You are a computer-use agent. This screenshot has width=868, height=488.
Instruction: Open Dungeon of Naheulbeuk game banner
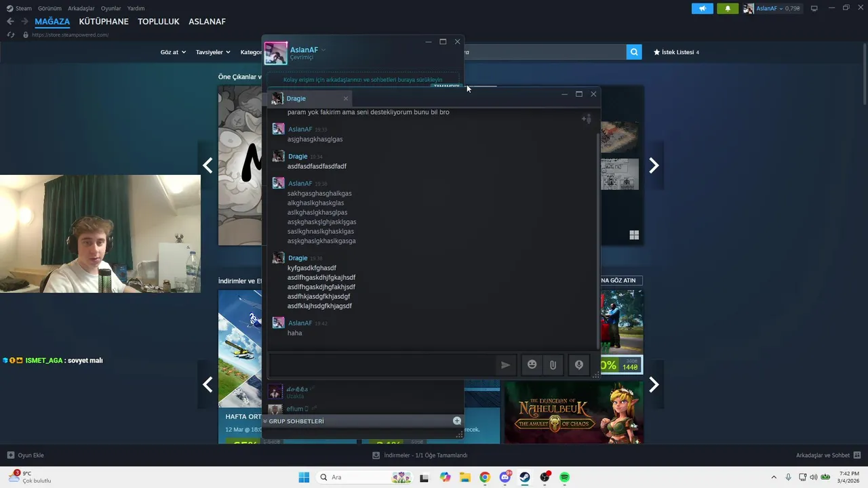click(x=574, y=412)
